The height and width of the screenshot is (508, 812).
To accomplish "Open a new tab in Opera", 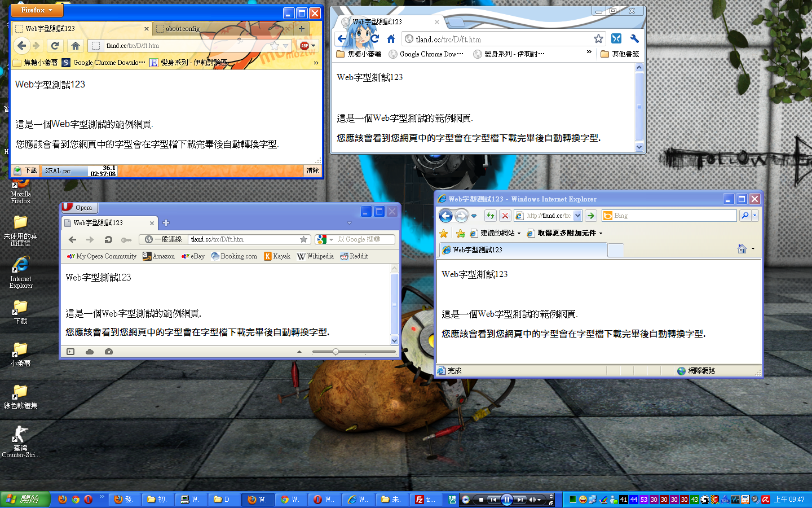I will pyautogui.click(x=166, y=223).
